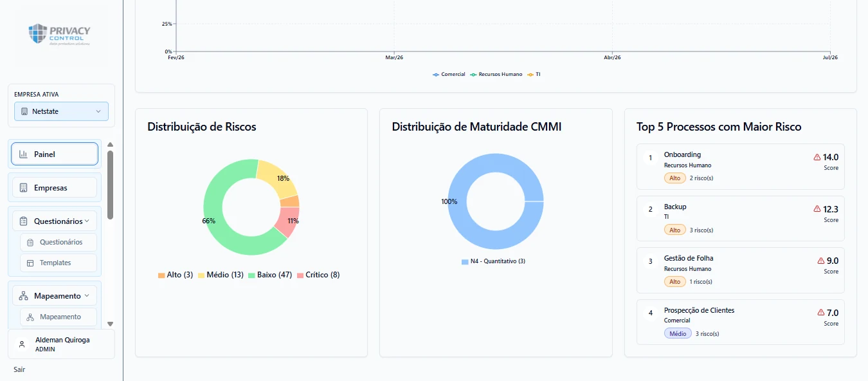This screenshot has width=868, height=381.
Task: Open the Mapeamento sub-item
Action: 59,317
